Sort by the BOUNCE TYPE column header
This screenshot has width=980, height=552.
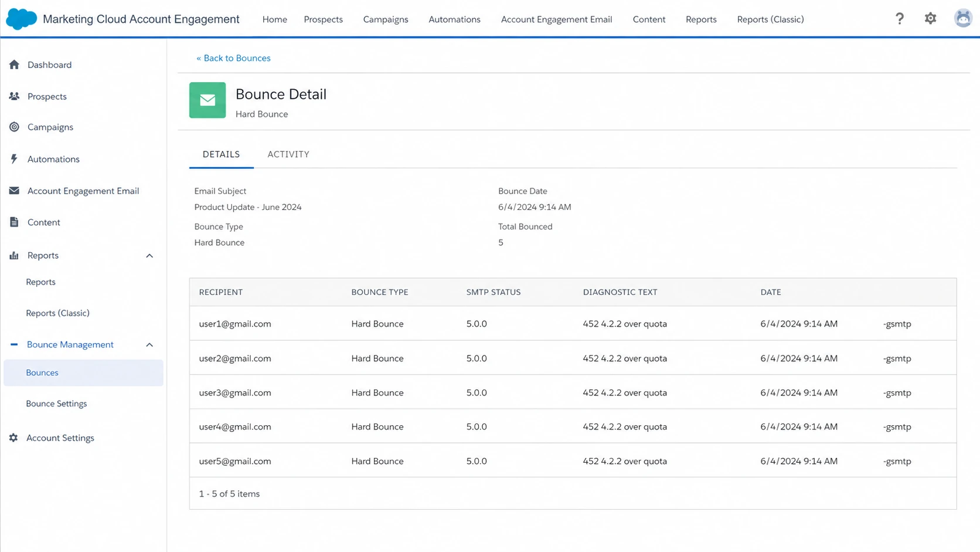click(380, 292)
